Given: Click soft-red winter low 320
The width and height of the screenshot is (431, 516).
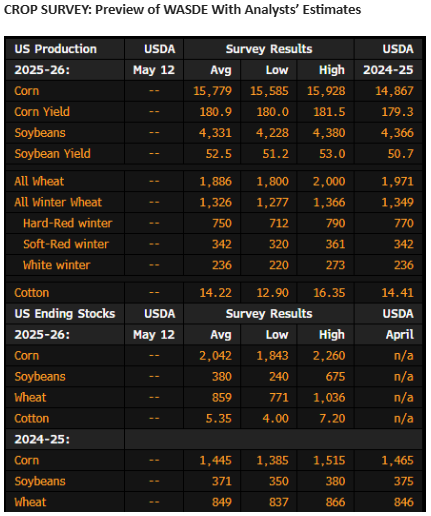Looking at the screenshot, I should [279, 244].
